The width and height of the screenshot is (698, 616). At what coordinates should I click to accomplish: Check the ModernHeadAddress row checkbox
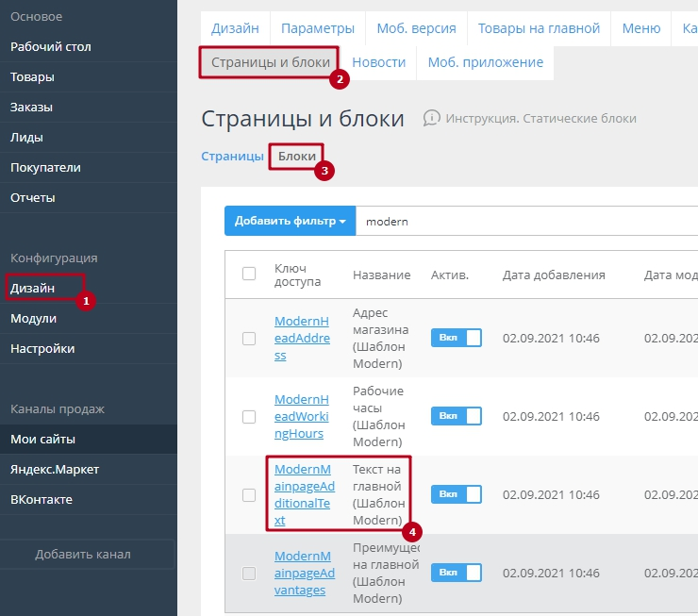249,338
